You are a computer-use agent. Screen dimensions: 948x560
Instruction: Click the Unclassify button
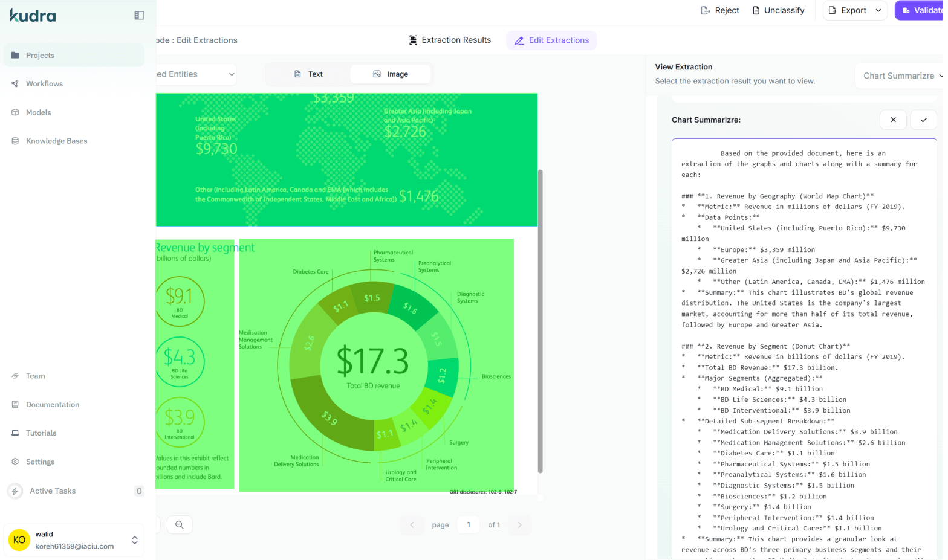(778, 10)
